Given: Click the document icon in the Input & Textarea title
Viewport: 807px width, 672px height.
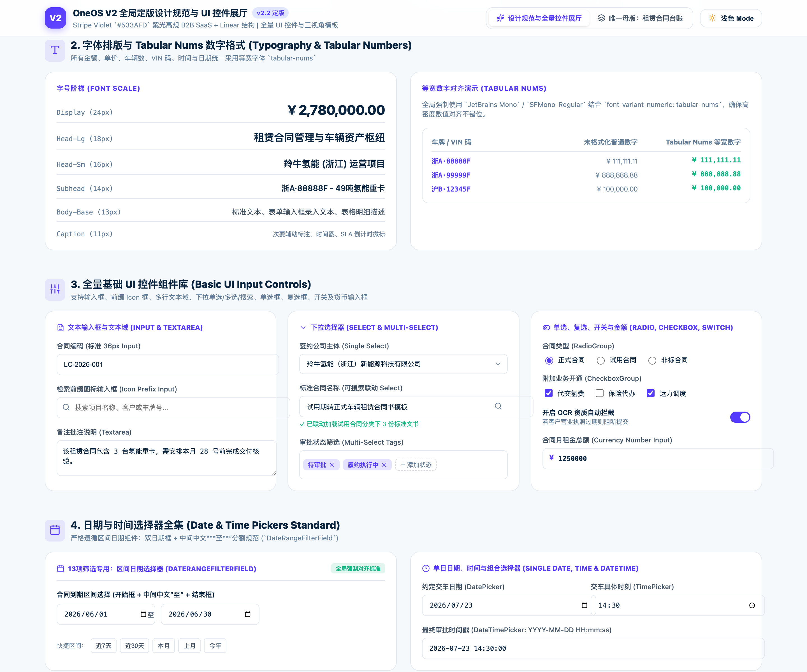Looking at the screenshot, I should pos(60,328).
